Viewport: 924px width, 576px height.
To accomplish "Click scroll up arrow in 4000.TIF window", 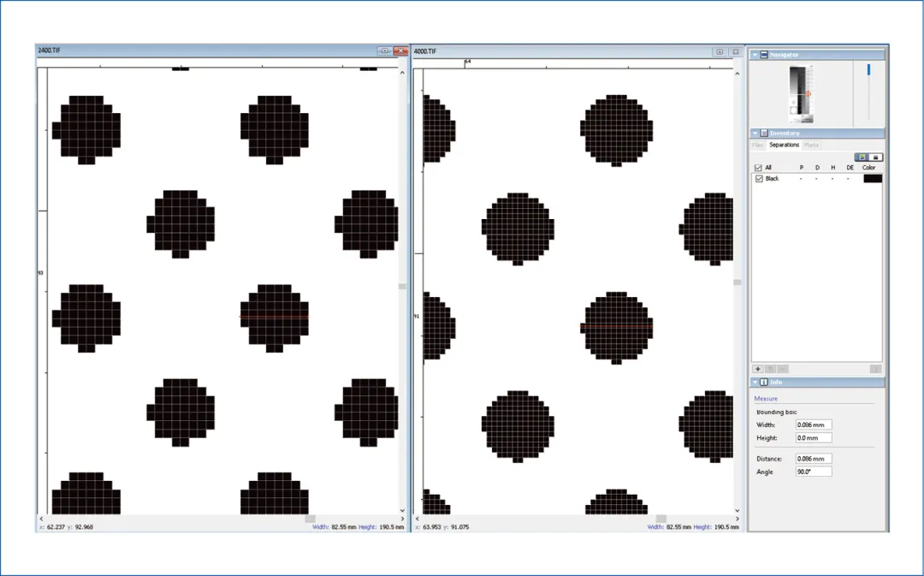I will pos(737,74).
